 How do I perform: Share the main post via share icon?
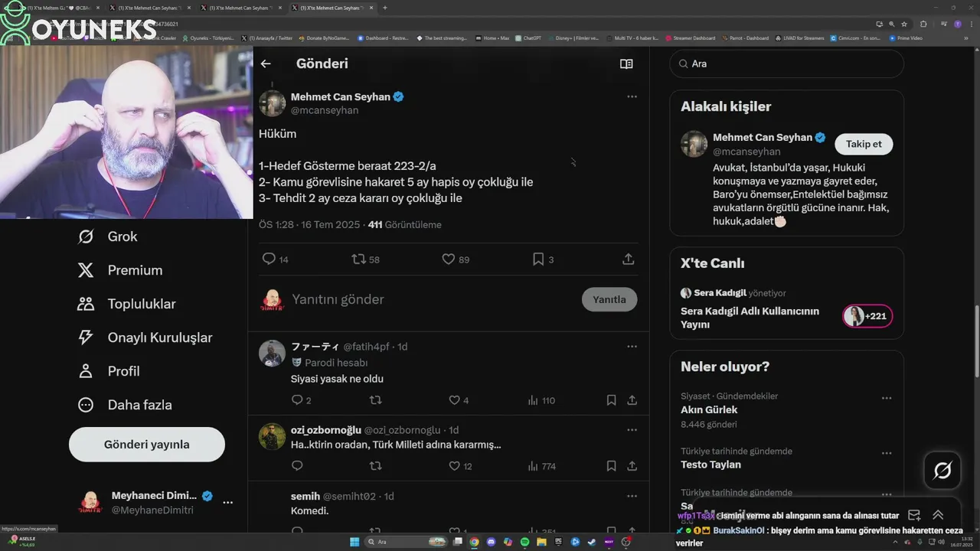coord(629,259)
